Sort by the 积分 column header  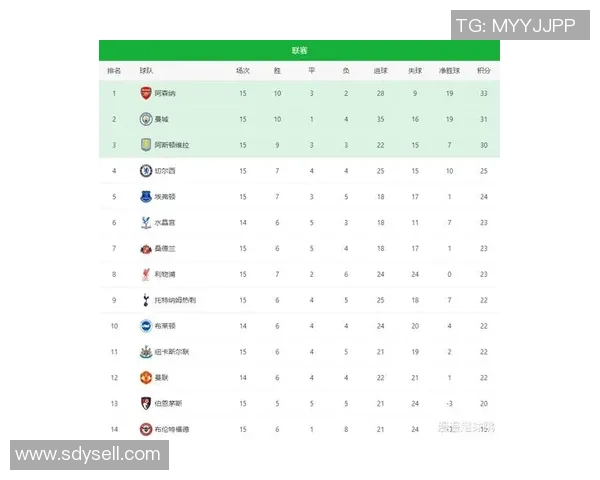pyautogui.click(x=483, y=71)
